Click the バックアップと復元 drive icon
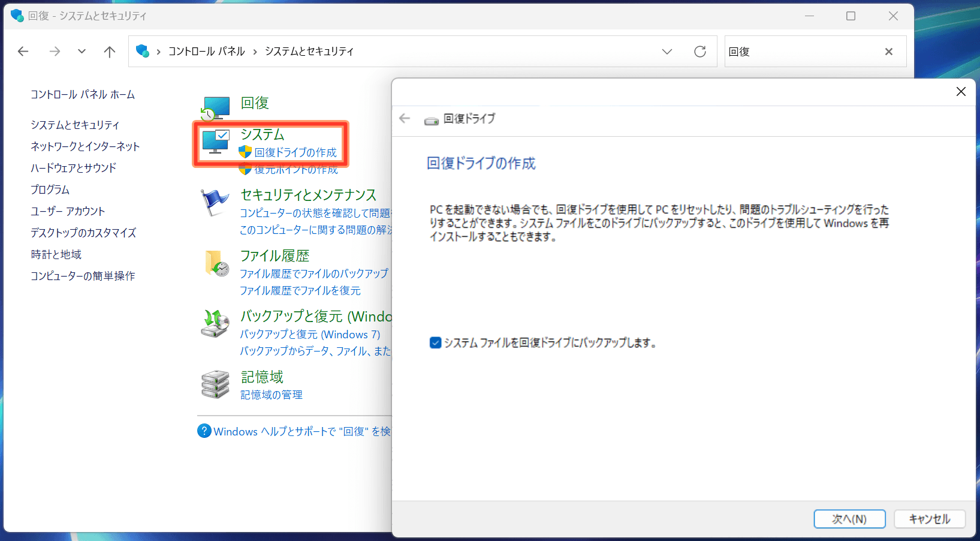The width and height of the screenshot is (980, 541). 215,324
